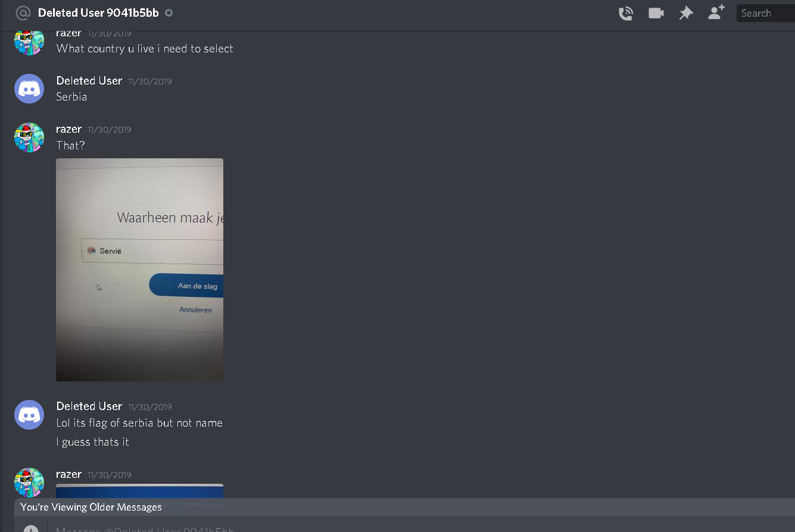This screenshot has width=795, height=532.
Task: Click razer username above "That?"
Action: (x=69, y=129)
